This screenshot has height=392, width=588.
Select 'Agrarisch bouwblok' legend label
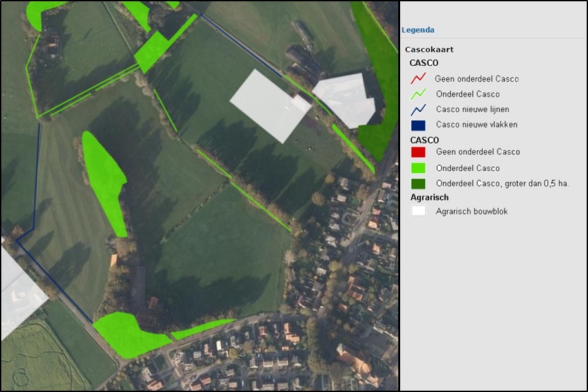click(x=472, y=211)
